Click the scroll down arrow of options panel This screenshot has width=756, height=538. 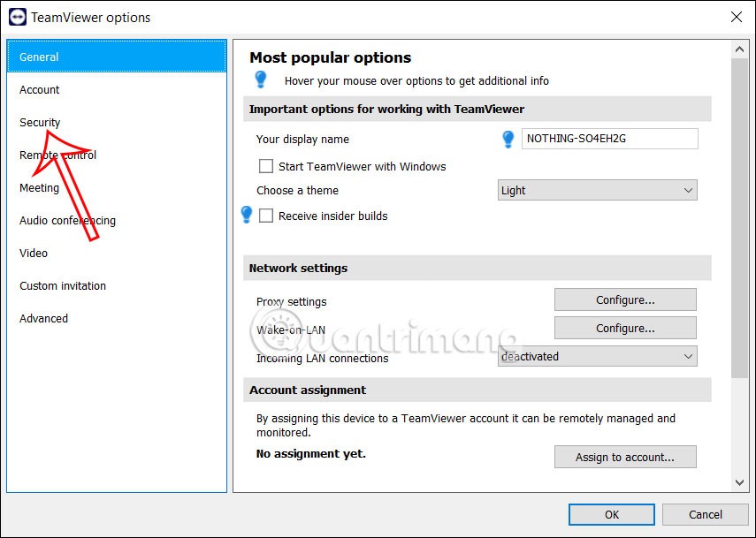(740, 482)
